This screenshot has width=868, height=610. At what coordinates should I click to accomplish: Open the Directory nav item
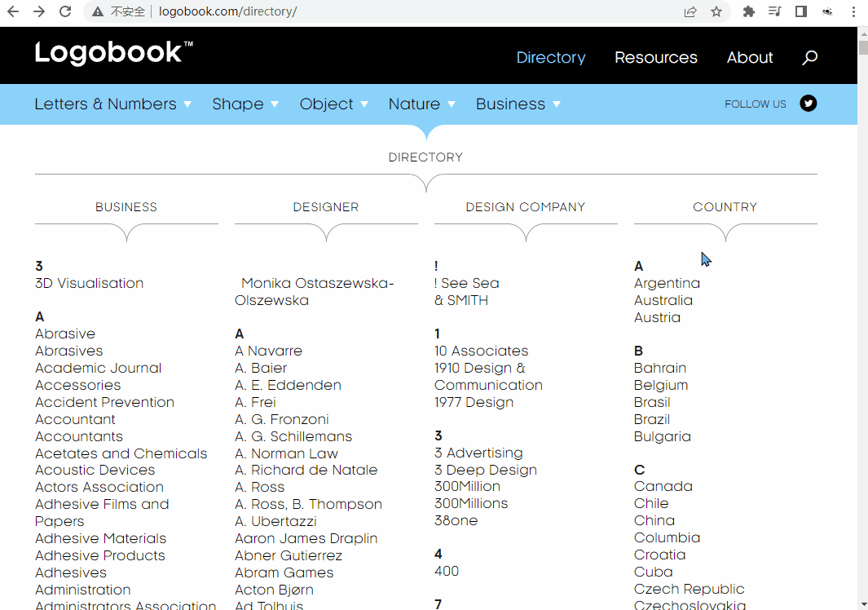click(551, 58)
